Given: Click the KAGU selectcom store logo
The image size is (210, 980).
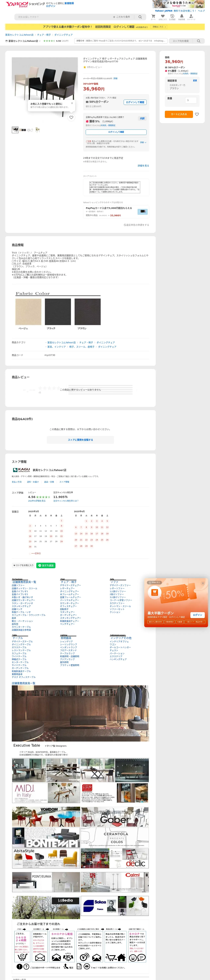Looking at the screenshot, I should [x=21, y=470].
